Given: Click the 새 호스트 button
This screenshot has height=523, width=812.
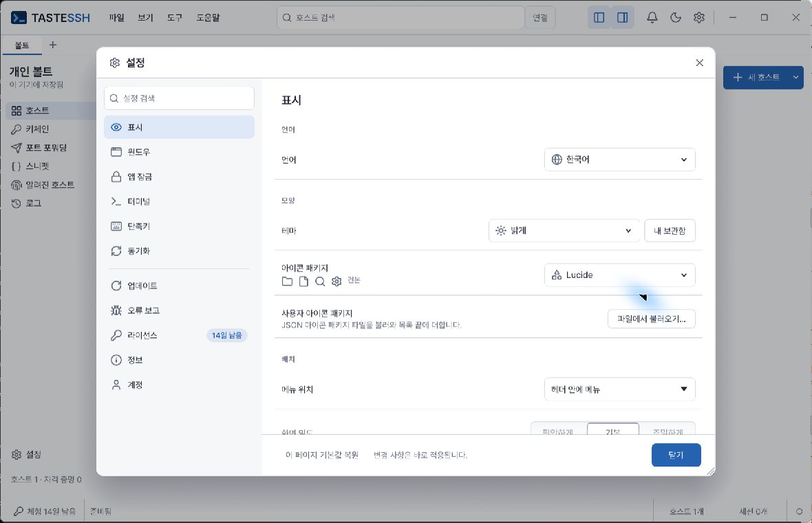Looking at the screenshot, I should (756, 78).
